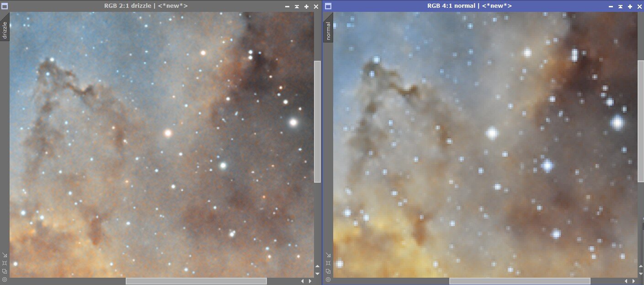Image resolution: width=644 pixels, height=285 pixels.
Task: Shade the drizzle window with the double-arrow button
Action: point(297,6)
